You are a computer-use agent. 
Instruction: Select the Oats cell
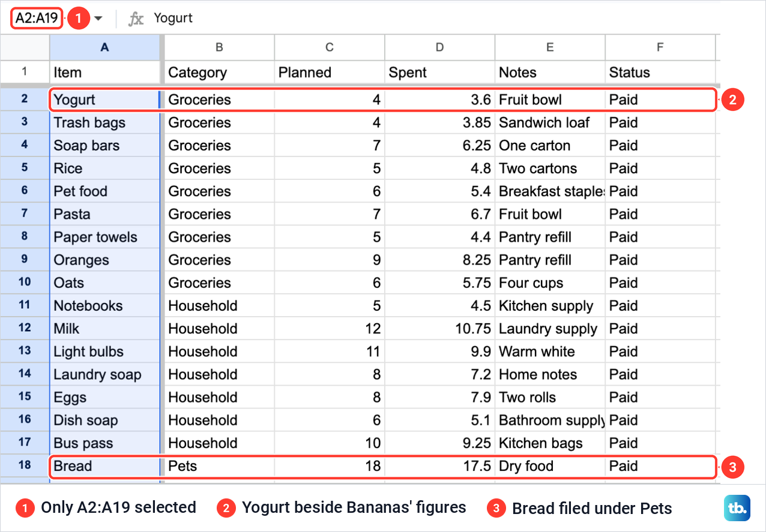click(105, 282)
